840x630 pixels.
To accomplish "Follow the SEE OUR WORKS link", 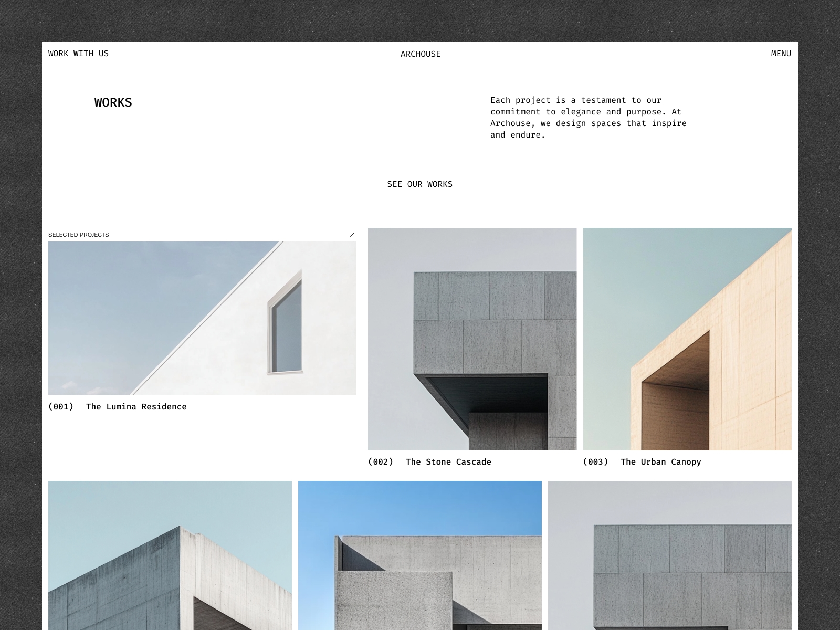I will [x=419, y=184].
